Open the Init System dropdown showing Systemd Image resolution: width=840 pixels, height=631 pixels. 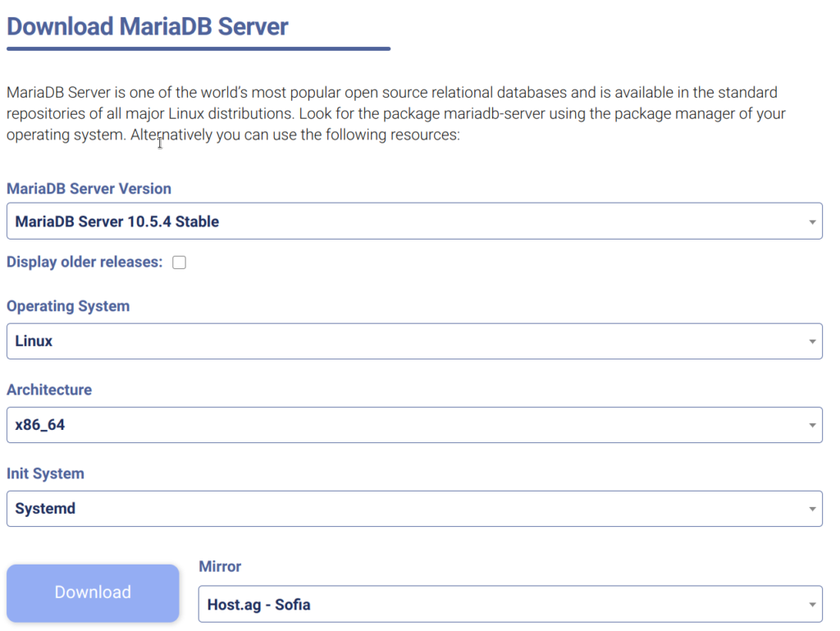pyautogui.click(x=414, y=509)
